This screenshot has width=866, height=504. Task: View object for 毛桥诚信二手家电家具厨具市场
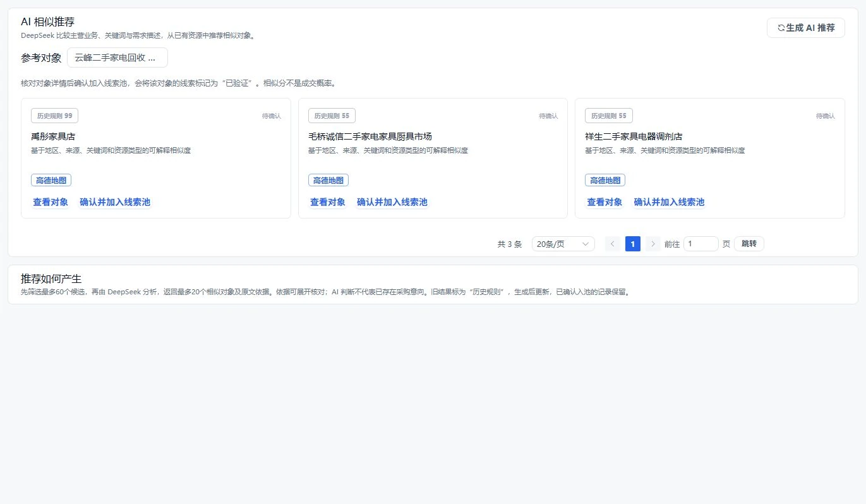pyautogui.click(x=328, y=202)
